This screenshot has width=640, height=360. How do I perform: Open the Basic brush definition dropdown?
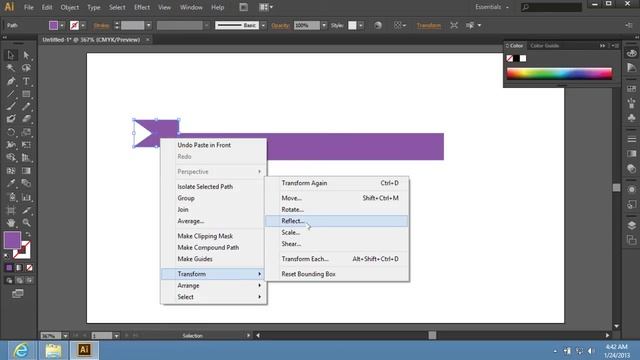click(263, 25)
